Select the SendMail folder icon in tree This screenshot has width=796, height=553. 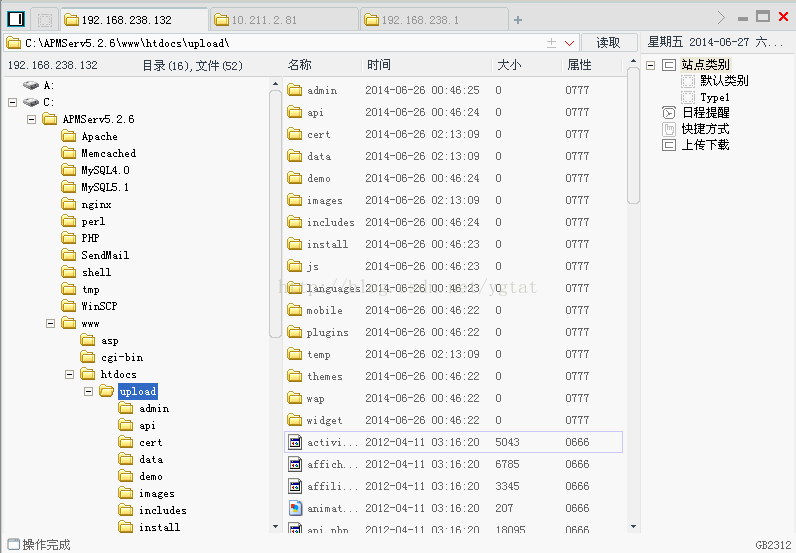[x=69, y=255]
